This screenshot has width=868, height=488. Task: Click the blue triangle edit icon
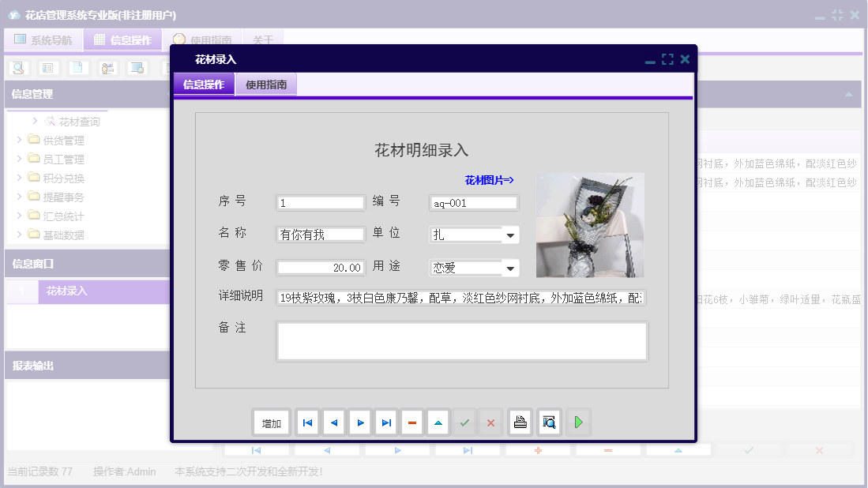tap(438, 422)
